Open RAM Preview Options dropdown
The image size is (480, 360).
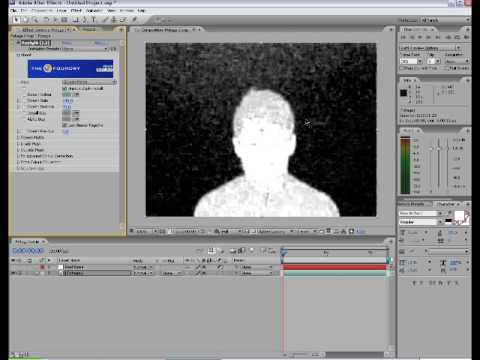pos(431,48)
